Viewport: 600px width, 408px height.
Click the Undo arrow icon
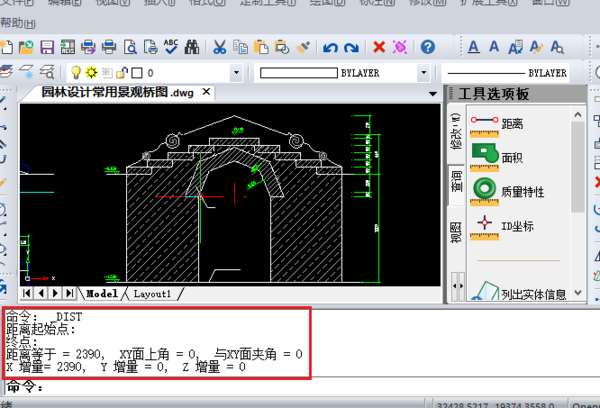click(330, 47)
